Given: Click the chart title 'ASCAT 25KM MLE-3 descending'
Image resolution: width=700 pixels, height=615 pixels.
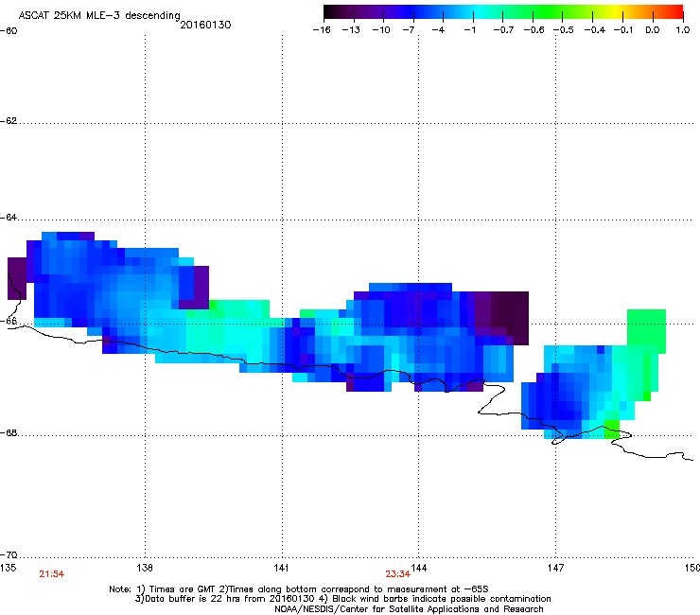Looking at the screenshot, I should tap(99, 16).
